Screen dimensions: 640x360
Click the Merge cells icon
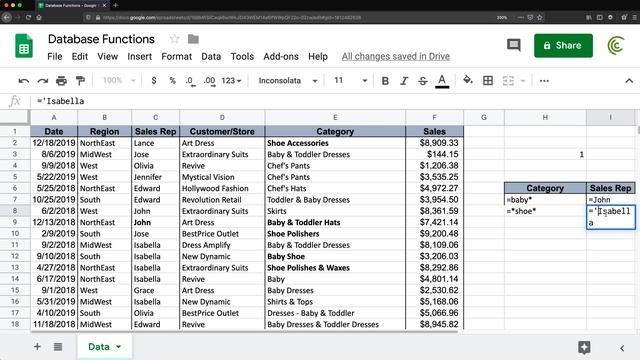tap(508, 81)
